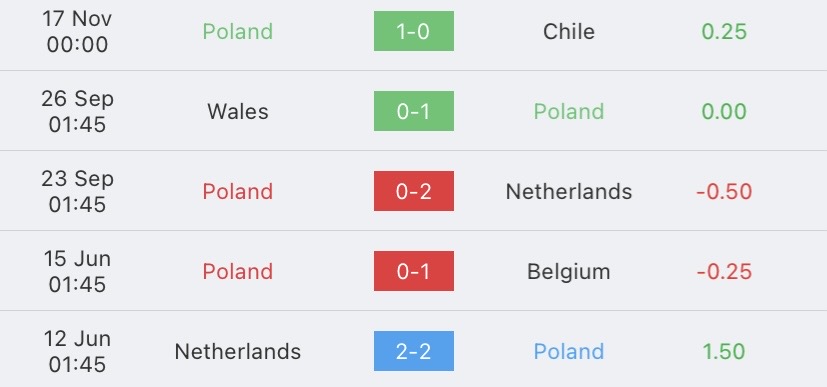Viewport: 827px width, 387px height.
Task: Open the Wales 0-1 Poland score badge
Action: click(414, 111)
